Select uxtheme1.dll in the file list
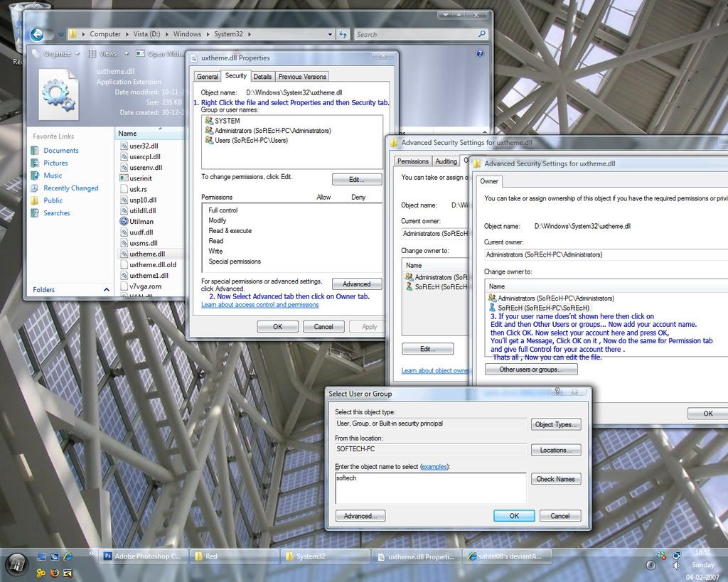This screenshot has width=728, height=582. (149, 275)
